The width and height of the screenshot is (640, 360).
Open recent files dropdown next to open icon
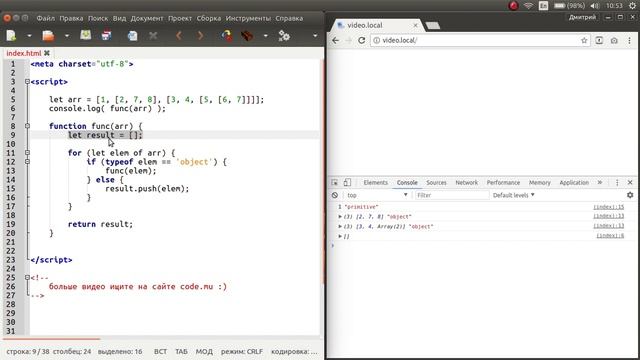click(x=67, y=36)
